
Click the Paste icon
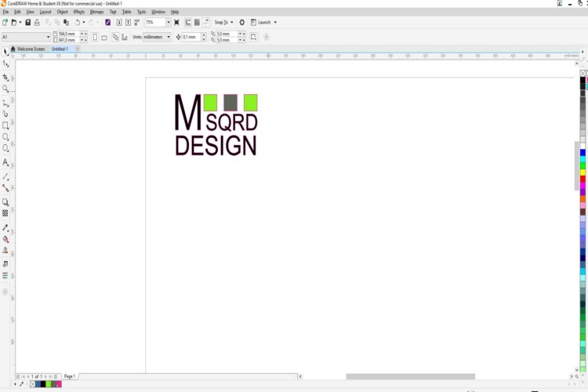(66, 23)
